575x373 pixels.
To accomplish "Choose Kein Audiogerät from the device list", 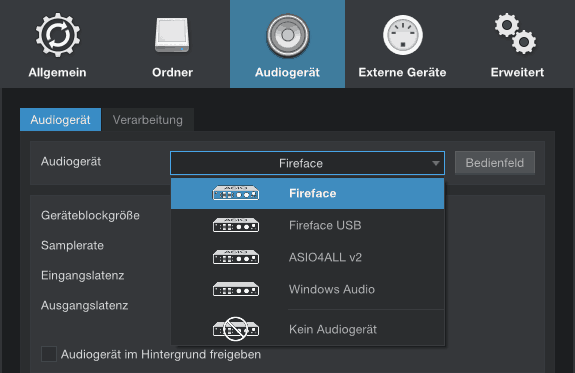I will 307,329.
